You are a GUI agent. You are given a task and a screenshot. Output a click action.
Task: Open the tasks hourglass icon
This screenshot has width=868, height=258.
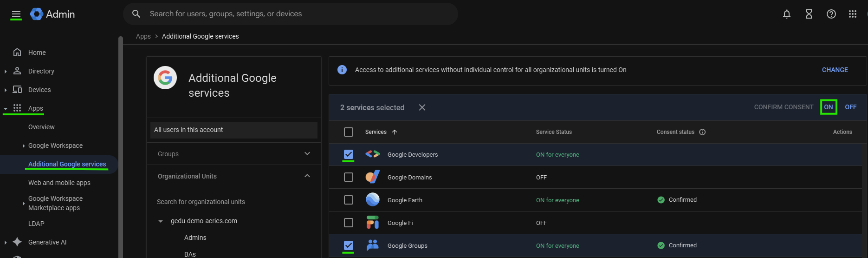809,14
